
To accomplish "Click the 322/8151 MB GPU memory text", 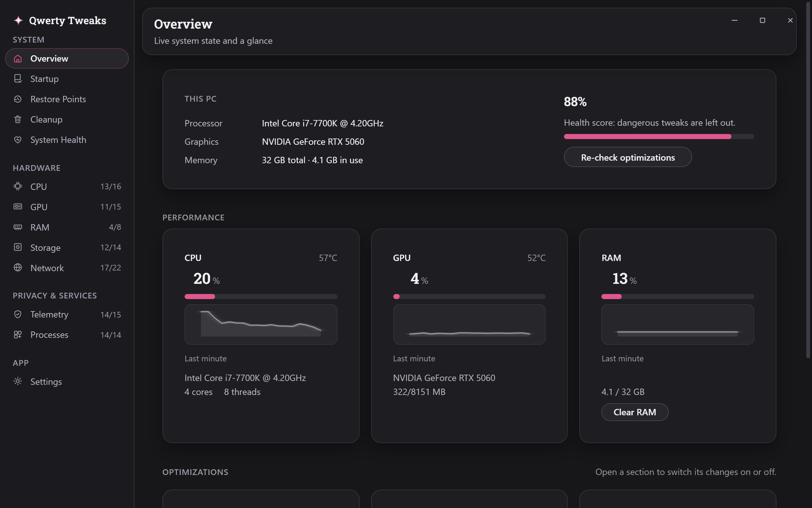I will (419, 392).
